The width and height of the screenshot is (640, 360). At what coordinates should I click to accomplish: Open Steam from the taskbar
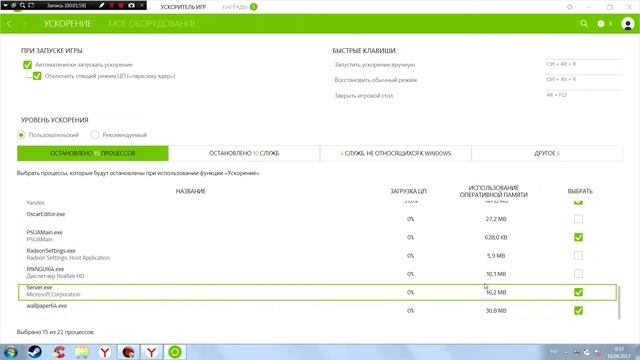click(35, 352)
